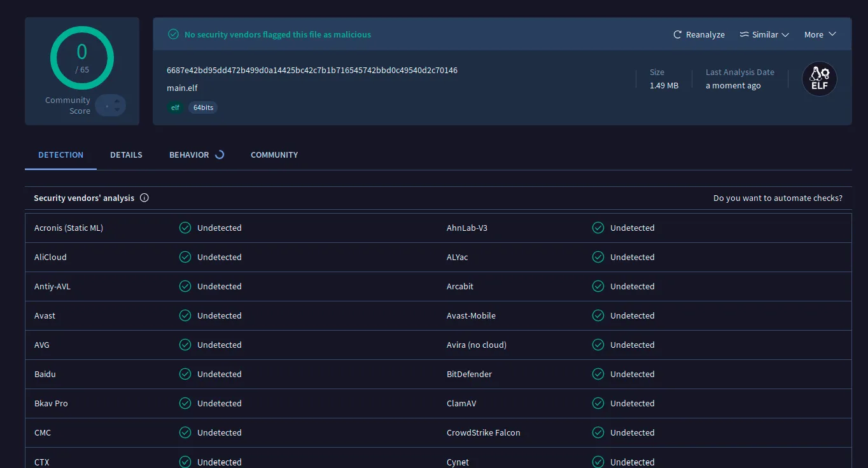Screen dimensions: 868x468
Task: Click the info icon next to Security vendors' analysis
Action: 144,198
